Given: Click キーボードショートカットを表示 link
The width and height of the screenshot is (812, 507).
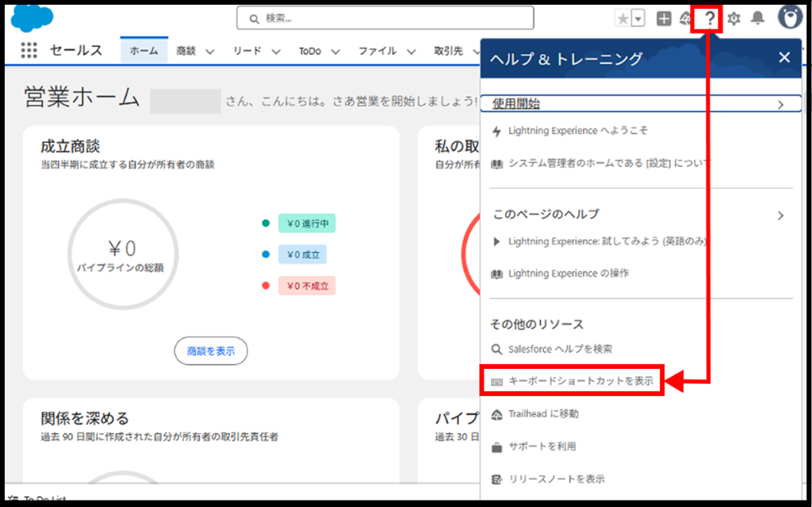Looking at the screenshot, I should 580,381.
